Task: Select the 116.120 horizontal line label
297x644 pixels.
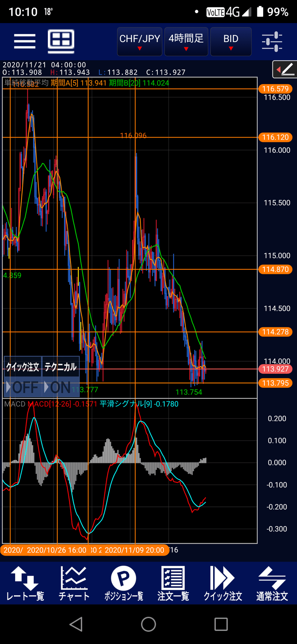Action: click(275, 137)
